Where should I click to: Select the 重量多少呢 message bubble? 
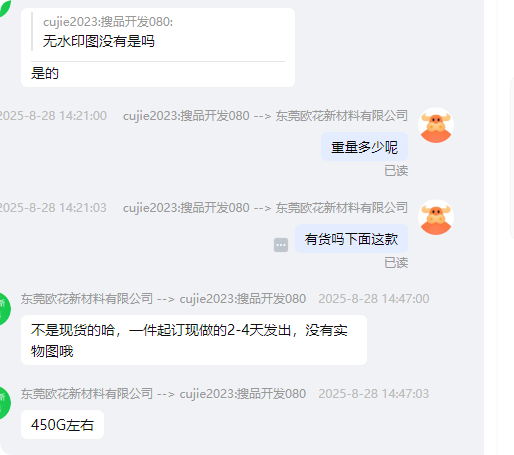coord(364,147)
